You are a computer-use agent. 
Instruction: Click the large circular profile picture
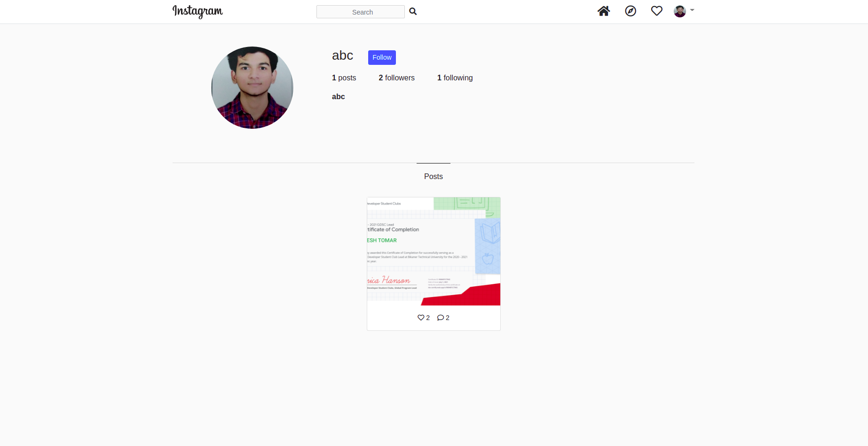[252, 87]
